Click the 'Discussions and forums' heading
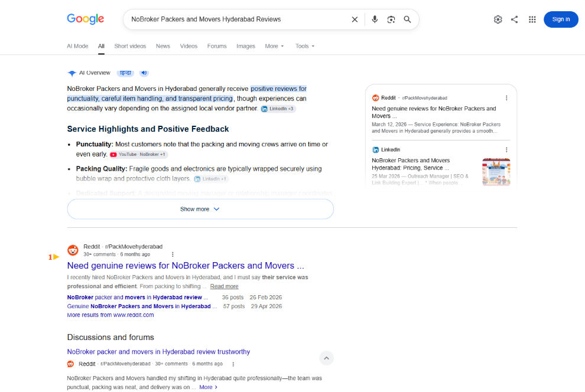 tap(110, 337)
